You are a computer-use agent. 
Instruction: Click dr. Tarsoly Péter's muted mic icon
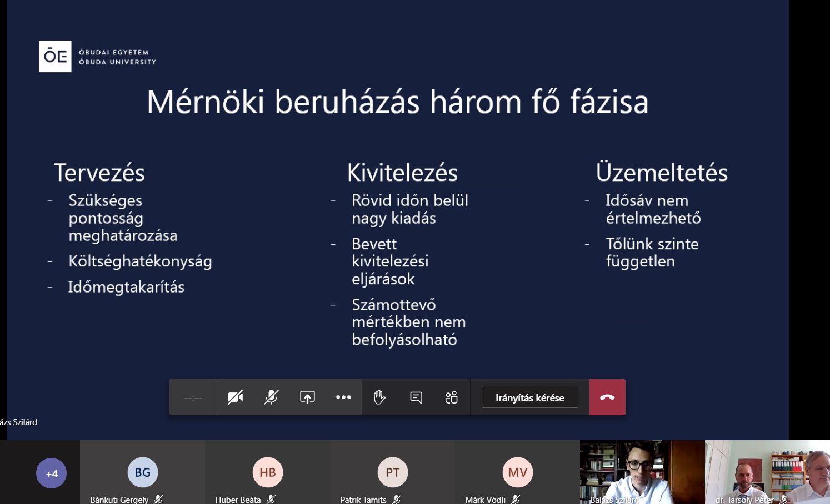(x=784, y=500)
